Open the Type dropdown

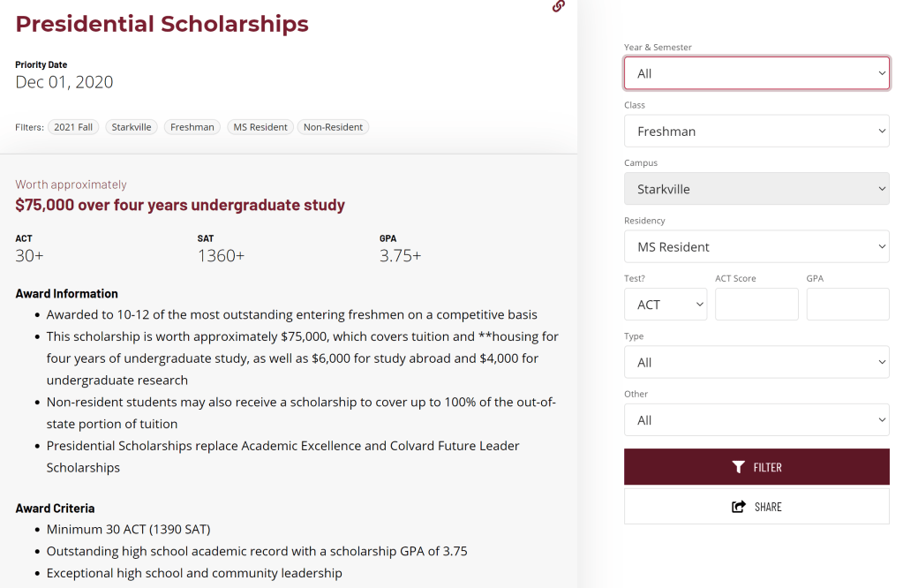(756, 363)
